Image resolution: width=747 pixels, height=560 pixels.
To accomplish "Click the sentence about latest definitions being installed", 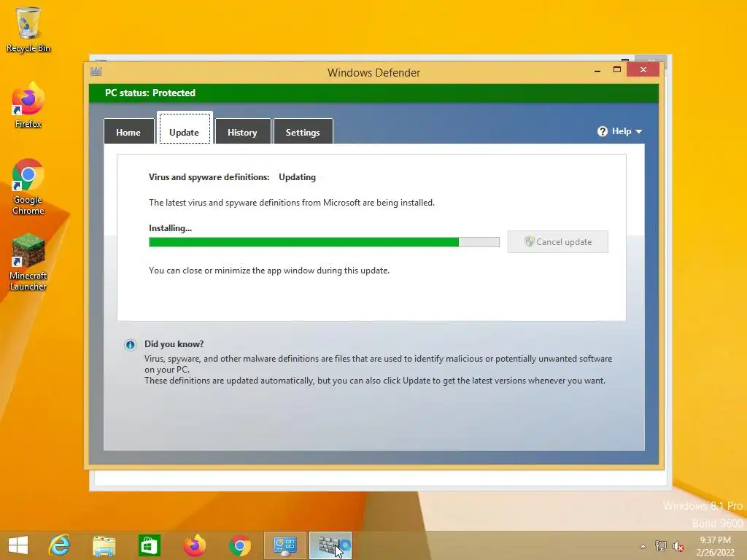I will coord(292,203).
